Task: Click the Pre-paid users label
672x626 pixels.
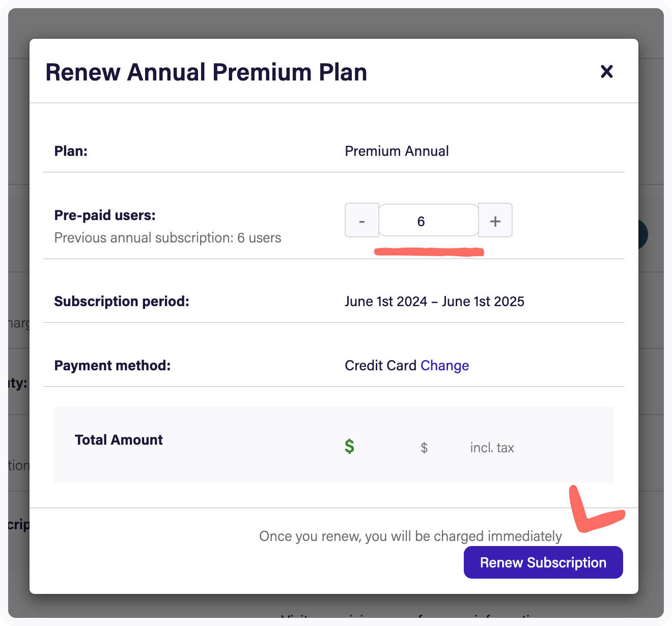Action: [x=105, y=215]
